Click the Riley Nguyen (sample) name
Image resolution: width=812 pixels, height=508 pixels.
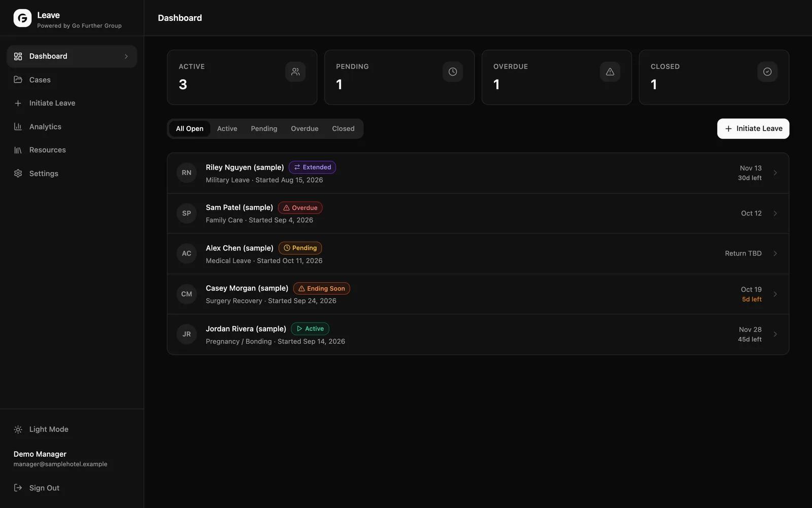pos(245,167)
